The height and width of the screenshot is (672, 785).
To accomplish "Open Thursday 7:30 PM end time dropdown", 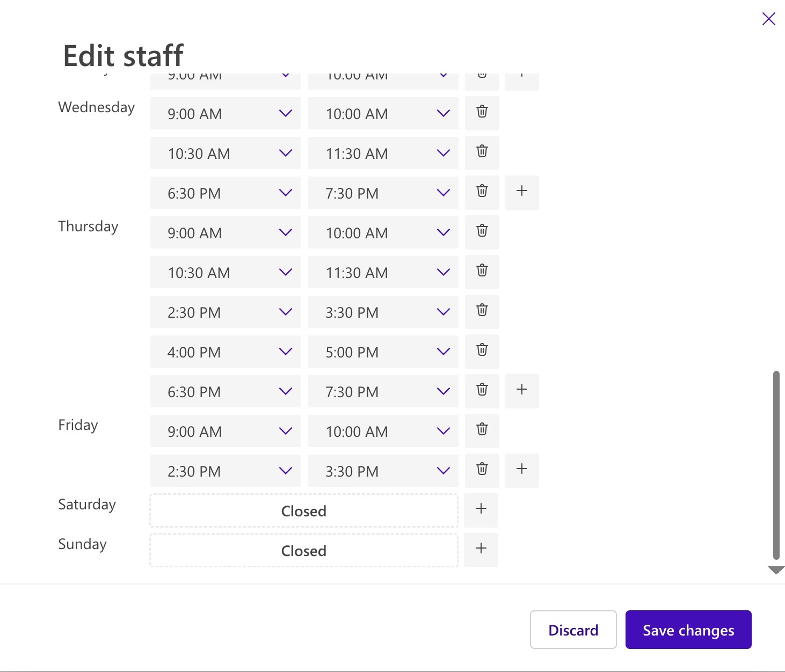I will (x=383, y=391).
